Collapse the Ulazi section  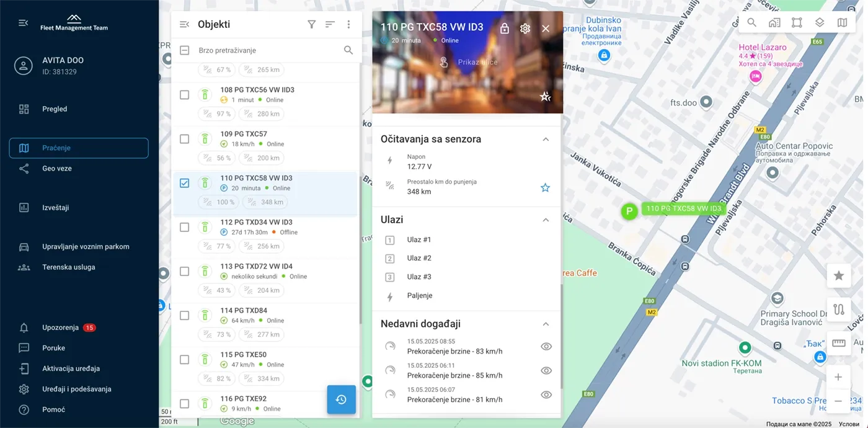pyautogui.click(x=546, y=220)
